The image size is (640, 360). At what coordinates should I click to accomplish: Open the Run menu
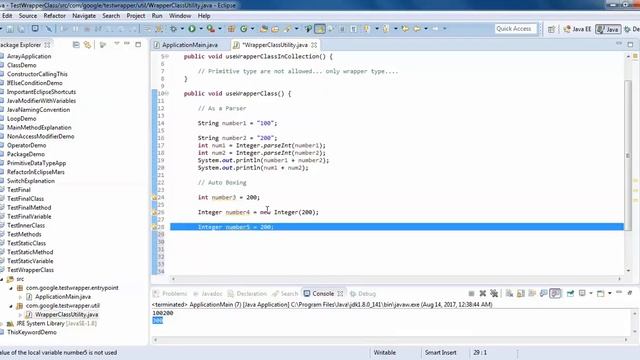(x=157, y=16)
